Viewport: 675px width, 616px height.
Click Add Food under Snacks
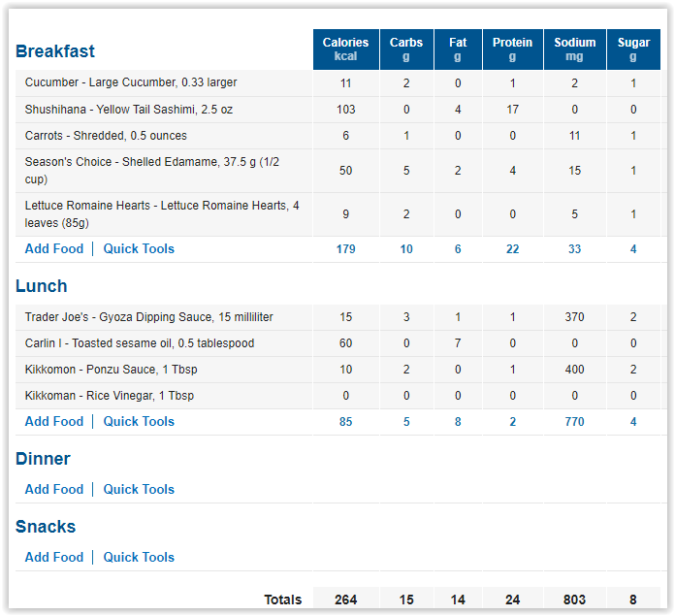[x=54, y=558]
